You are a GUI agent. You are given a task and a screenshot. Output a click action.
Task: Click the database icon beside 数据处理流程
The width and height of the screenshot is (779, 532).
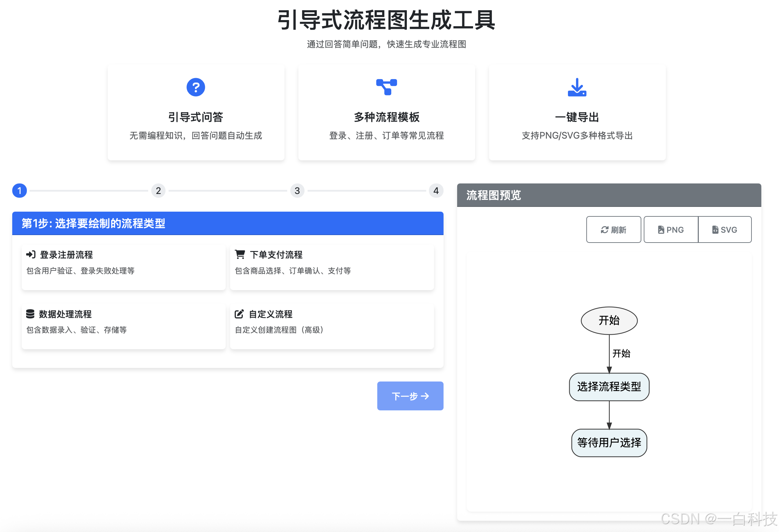click(31, 314)
